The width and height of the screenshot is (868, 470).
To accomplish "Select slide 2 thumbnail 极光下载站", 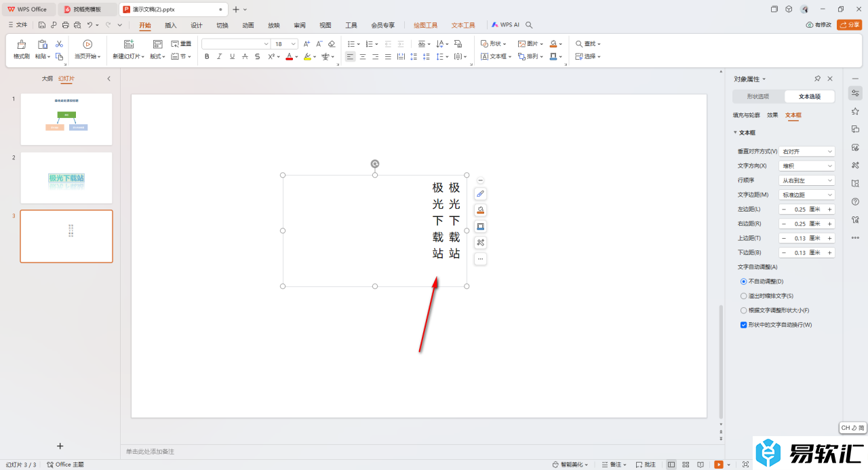I will pos(66,178).
